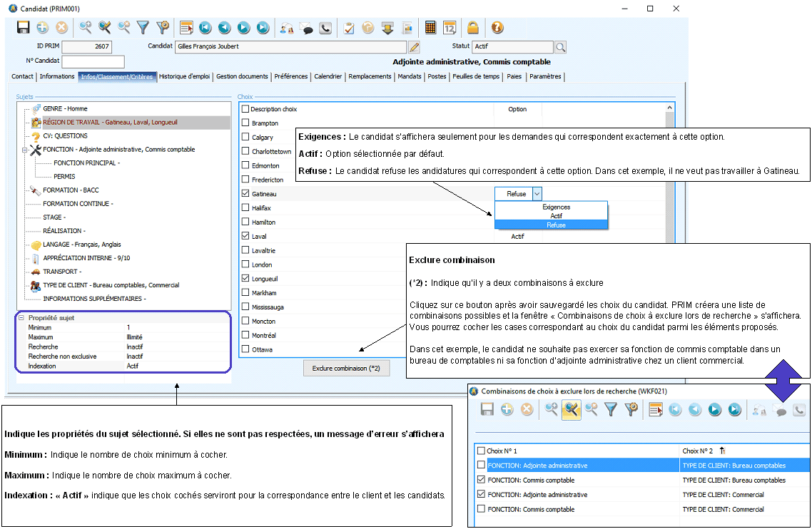Collapse the FONCTION tree node

click(x=26, y=150)
